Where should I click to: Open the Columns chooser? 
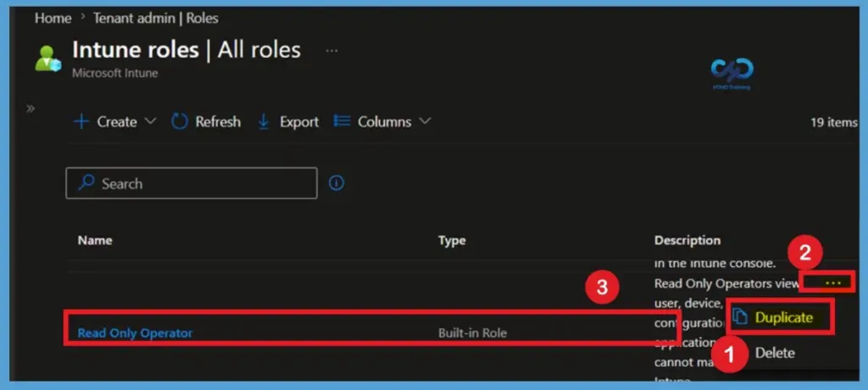click(382, 122)
